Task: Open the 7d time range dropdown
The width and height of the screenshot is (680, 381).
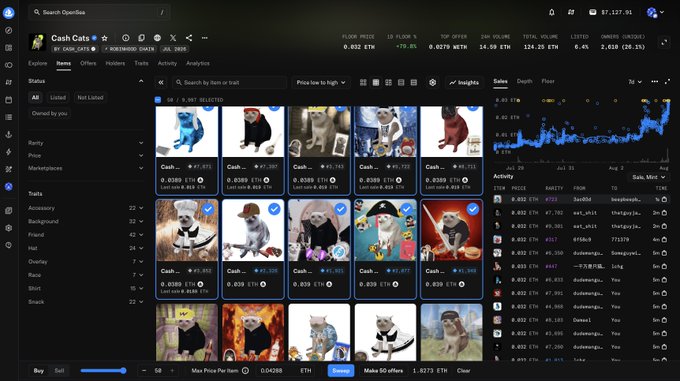Action: coord(635,81)
